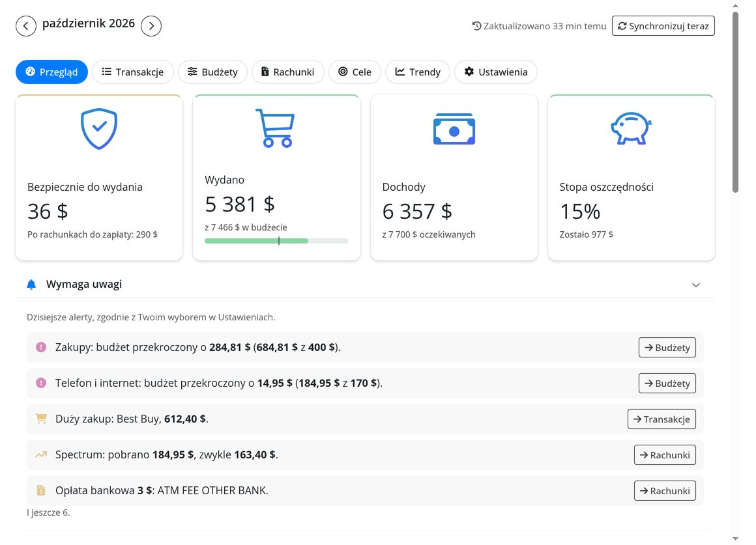This screenshot has width=756, height=545.
Task: Open the Przegląd tab
Action: pyautogui.click(x=51, y=72)
